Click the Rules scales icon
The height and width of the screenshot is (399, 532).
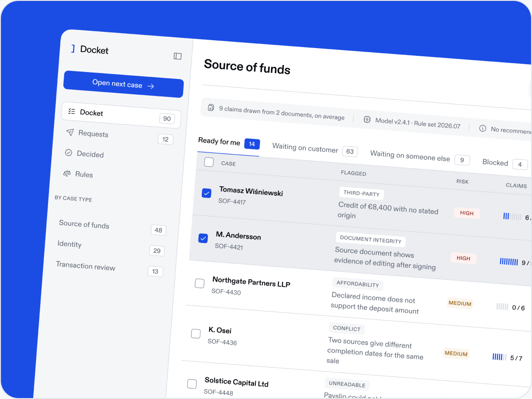tap(67, 173)
